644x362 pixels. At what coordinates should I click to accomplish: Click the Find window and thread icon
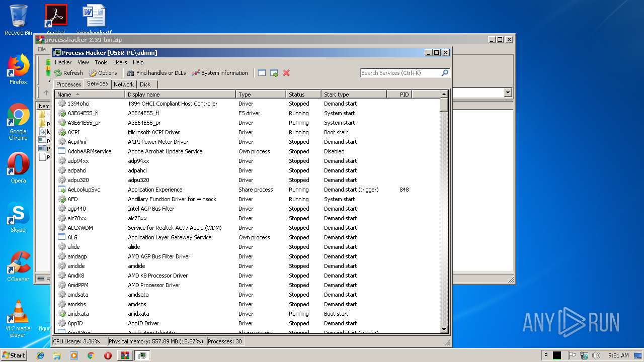tap(274, 73)
